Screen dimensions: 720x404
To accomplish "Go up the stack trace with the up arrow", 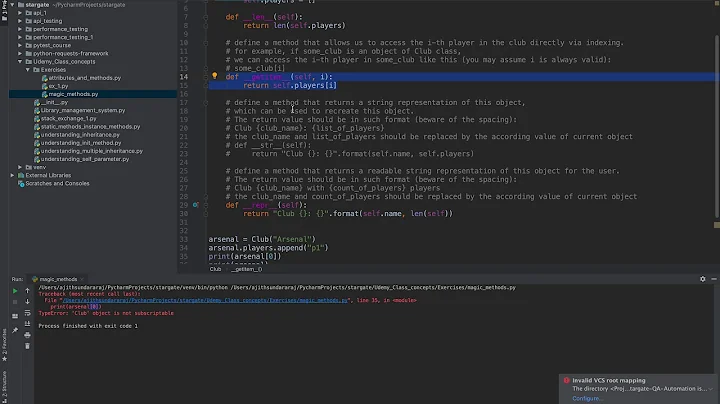I will [x=27, y=291].
